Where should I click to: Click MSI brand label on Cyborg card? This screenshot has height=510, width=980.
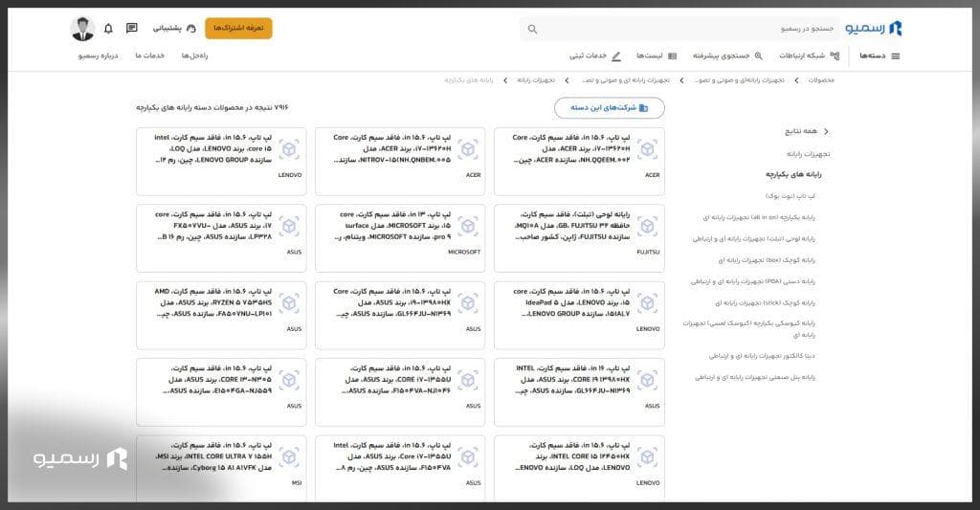pyautogui.click(x=297, y=483)
